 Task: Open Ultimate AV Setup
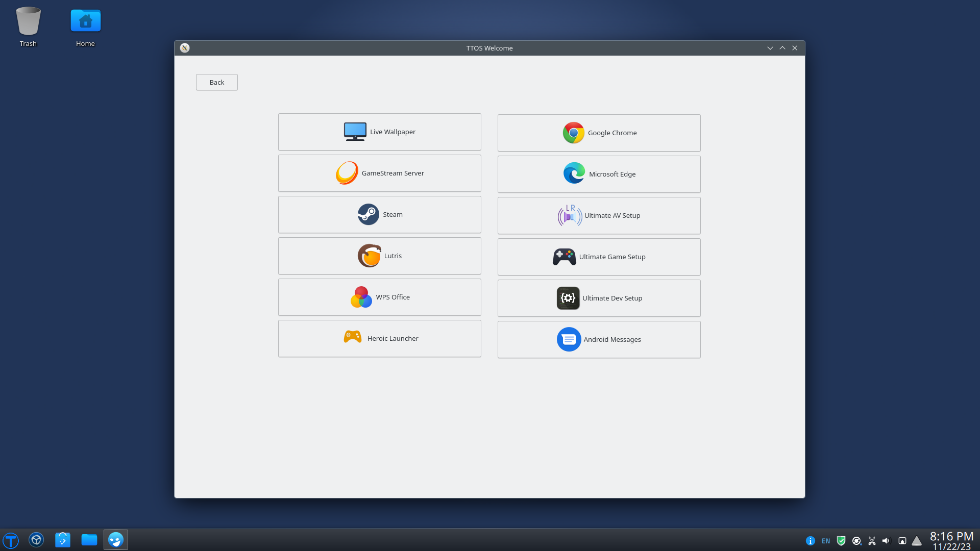click(599, 215)
